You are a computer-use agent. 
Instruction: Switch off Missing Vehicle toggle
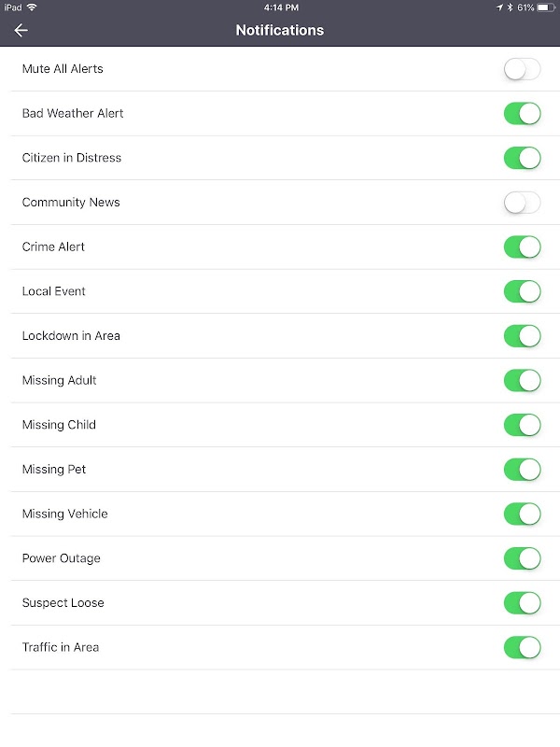pos(522,514)
